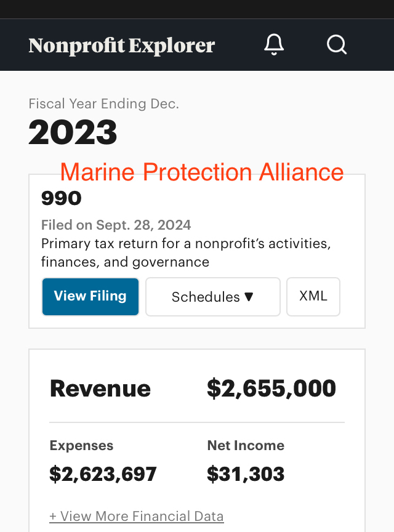Click the Filed on Sept. 28, 2024 text

116,225
